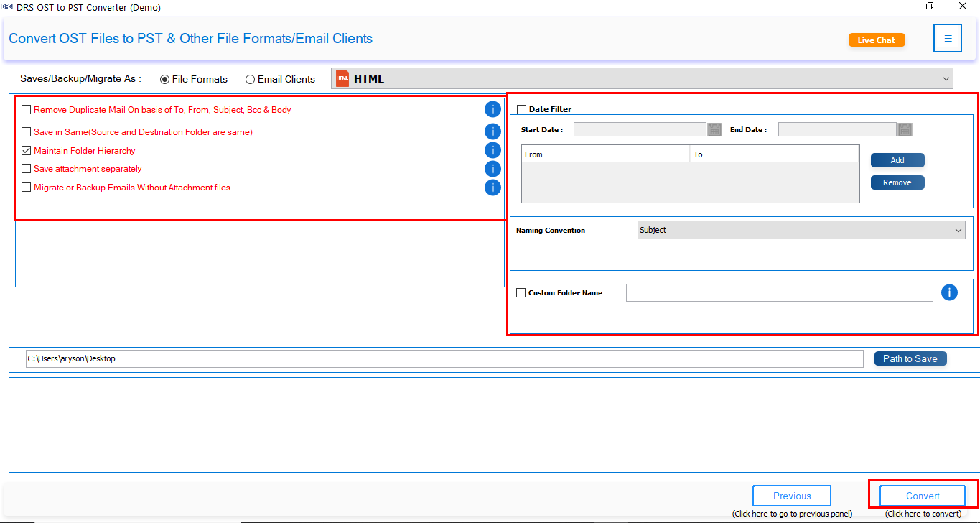Open the Start Date calendar picker icon
Viewport: 980px width, 523px height.
(714, 129)
